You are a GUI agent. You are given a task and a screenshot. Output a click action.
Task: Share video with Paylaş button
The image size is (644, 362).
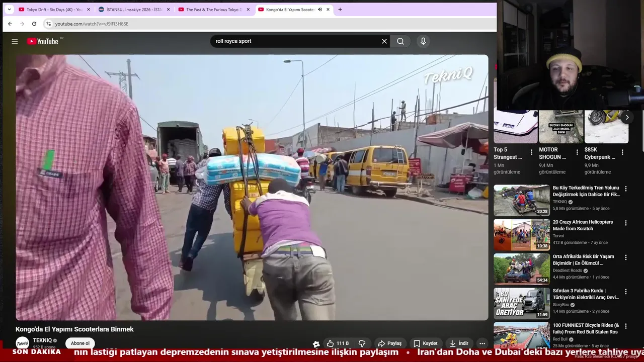coord(389,343)
